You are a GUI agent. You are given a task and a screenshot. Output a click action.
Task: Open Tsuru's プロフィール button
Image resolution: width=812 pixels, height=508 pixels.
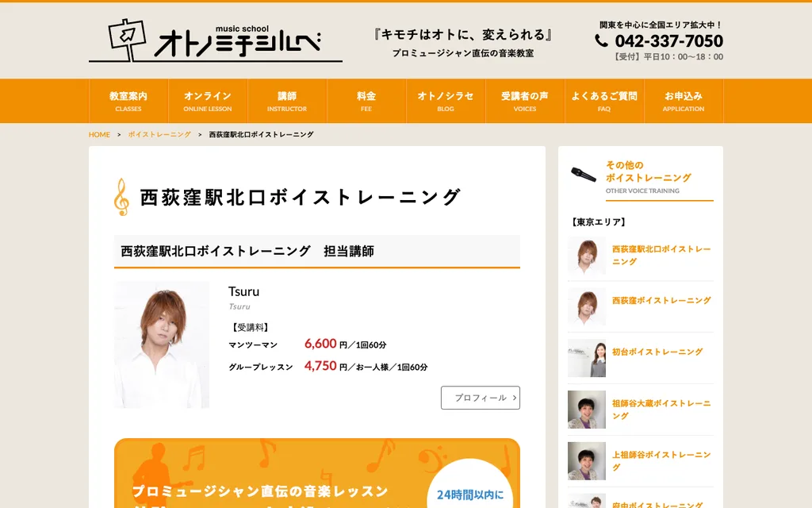480,398
